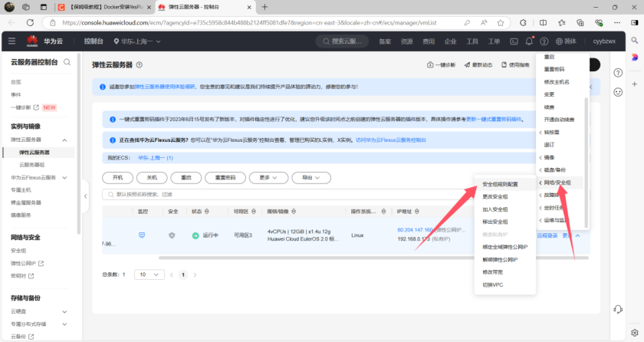Open CloudShell terminal icon in header
This screenshot has height=342, width=644.
514,41
